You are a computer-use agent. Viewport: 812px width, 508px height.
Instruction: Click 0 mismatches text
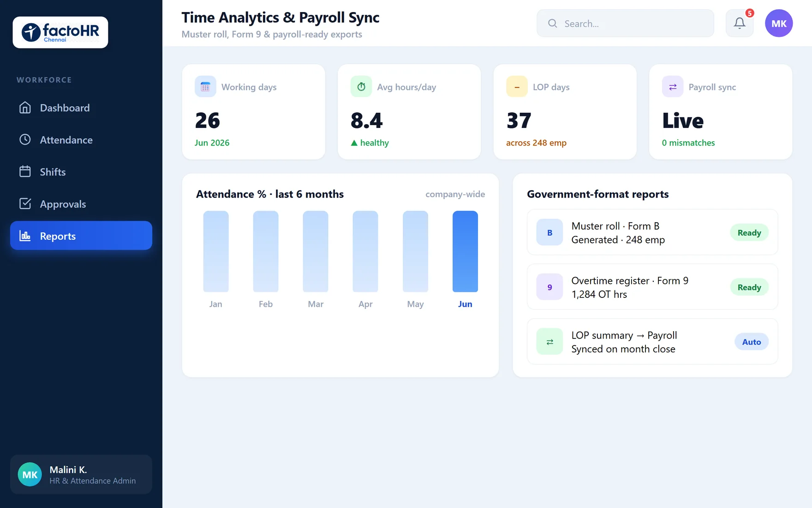[x=688, y=143]
